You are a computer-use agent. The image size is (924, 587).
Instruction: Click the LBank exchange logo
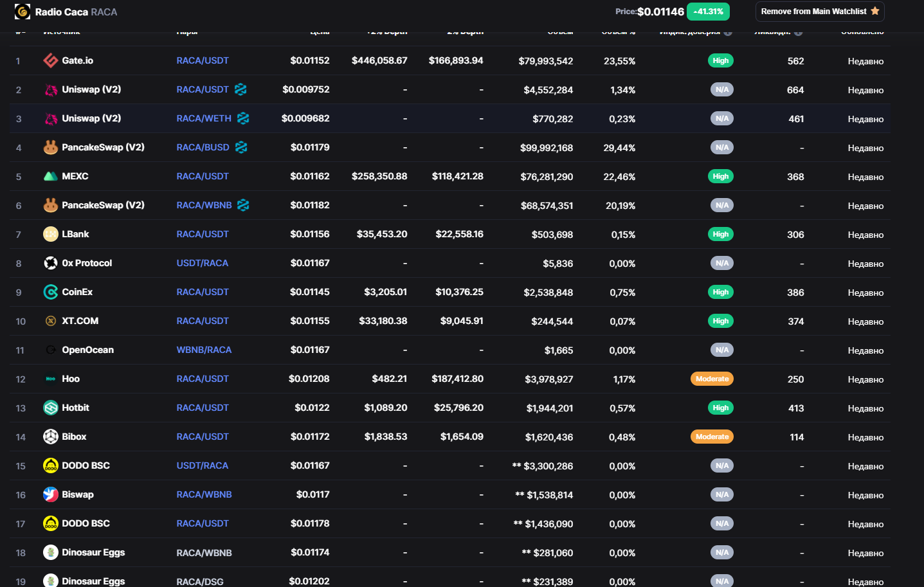(51, 234)
